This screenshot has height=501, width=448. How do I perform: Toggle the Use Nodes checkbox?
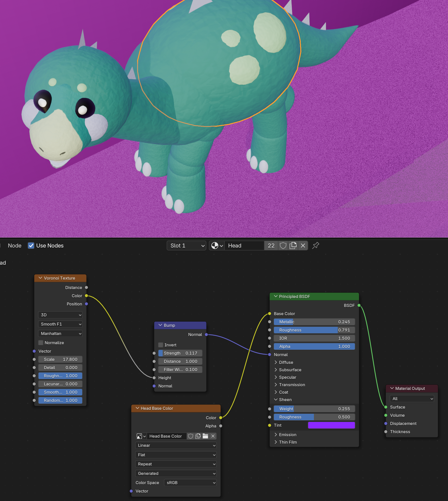coord(31,246)
